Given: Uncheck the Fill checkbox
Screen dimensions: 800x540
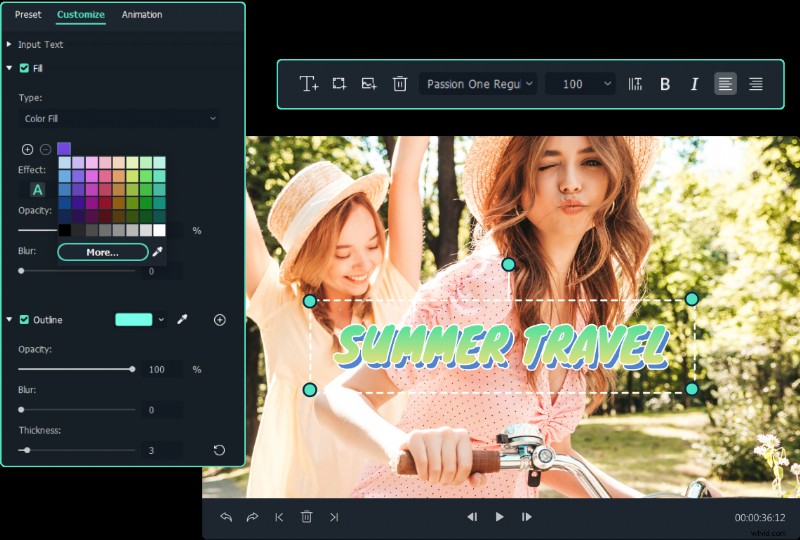Looking at the screenshot, I should tap(24, 68).
